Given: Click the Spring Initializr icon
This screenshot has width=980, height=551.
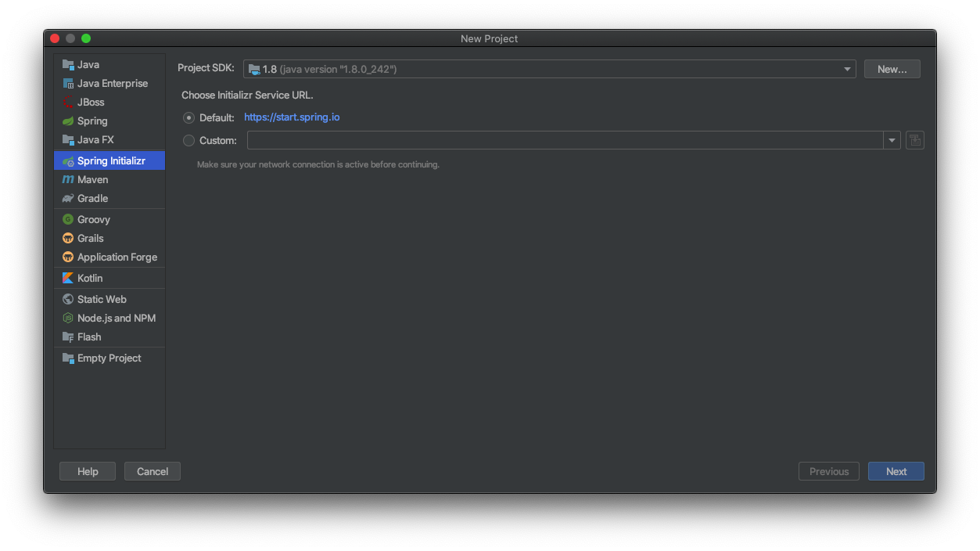Looking at the screenshot, I should [x=68, y=160].
